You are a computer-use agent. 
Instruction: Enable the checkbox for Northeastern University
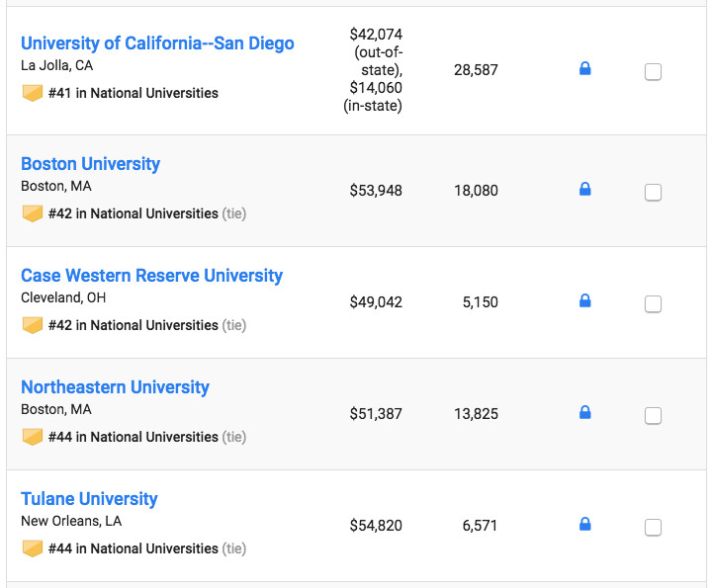tap(653, 416)
